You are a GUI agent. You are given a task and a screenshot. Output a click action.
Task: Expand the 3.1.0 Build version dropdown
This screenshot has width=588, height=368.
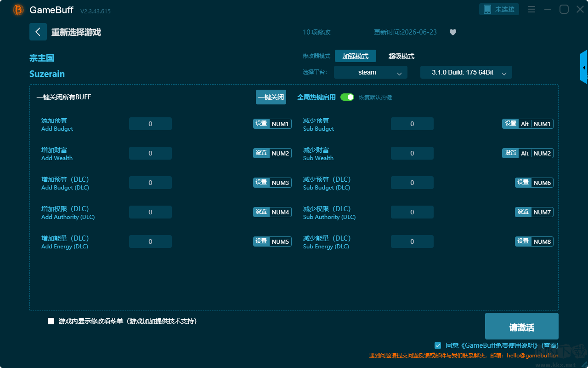pyautogui.click(x=466, y=72)
